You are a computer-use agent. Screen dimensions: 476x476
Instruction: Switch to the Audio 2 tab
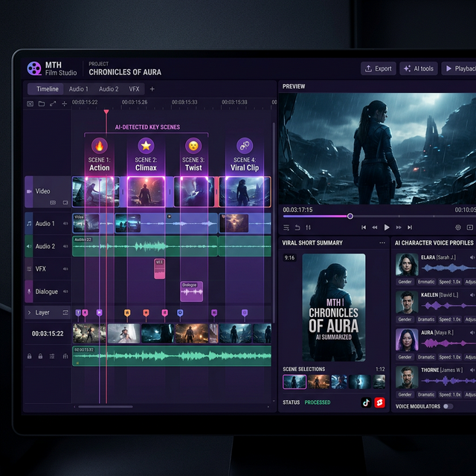pyautogui.click(x=109, y=89)
